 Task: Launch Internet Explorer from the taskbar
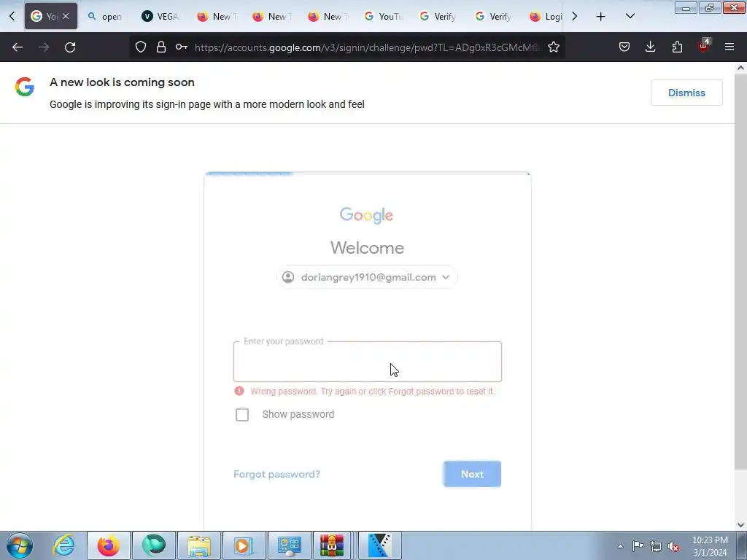pos(63,545)
